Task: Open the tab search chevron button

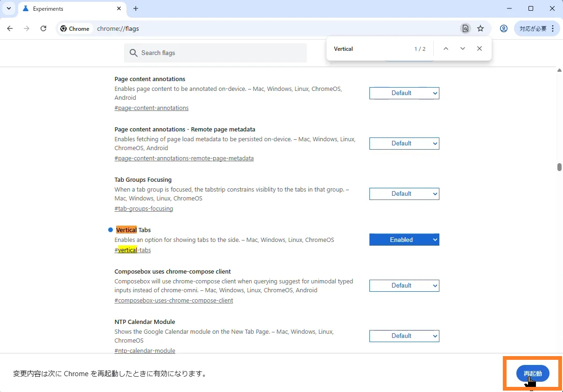Action: [x=8, y=8]
